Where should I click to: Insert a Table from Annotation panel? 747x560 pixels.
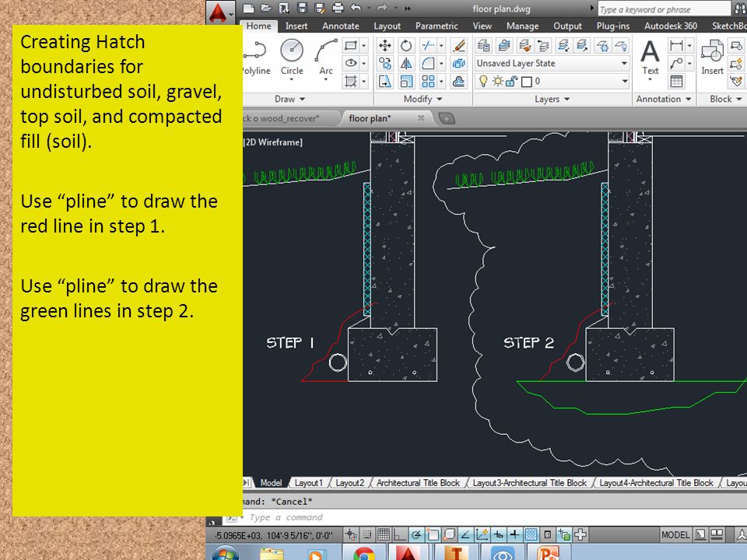[676, 82]
